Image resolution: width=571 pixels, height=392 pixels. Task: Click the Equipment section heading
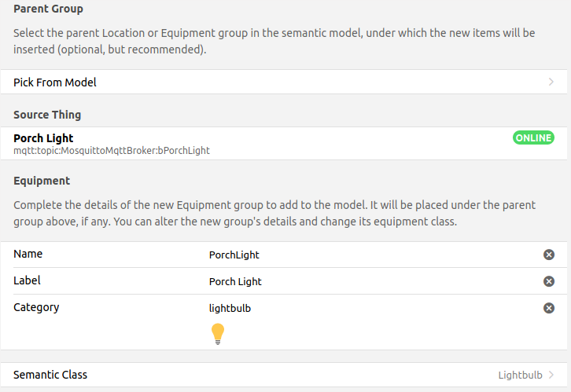(x=42, y=181)
